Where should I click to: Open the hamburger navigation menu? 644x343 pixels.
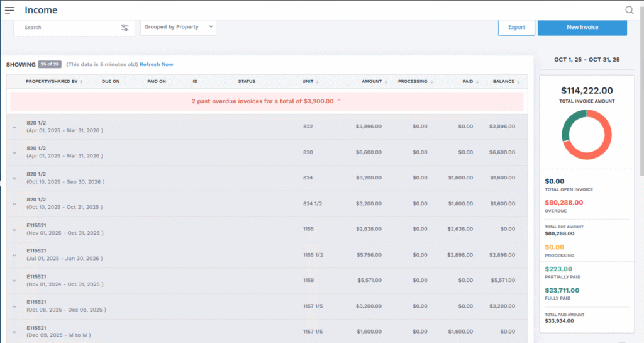[9, 10]
